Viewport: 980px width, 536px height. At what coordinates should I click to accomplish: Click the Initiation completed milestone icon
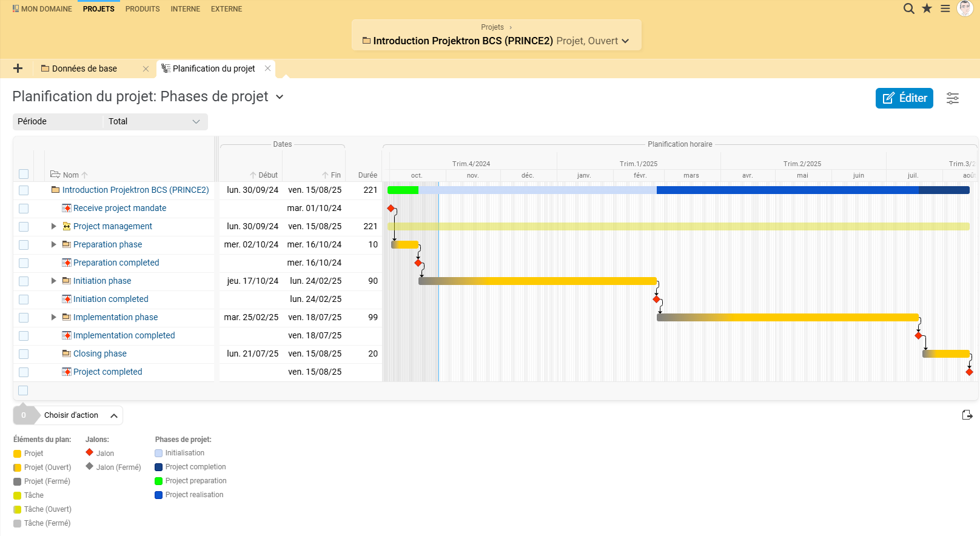67,299
